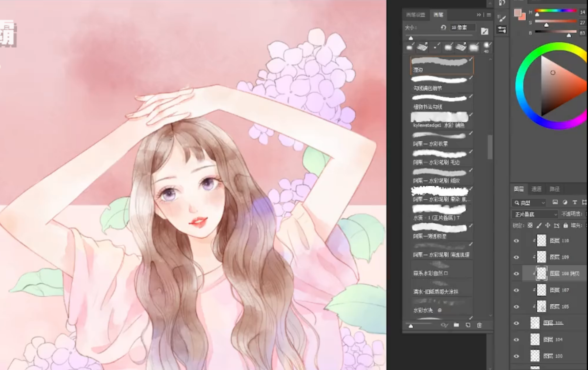Click the create new brush icon

tap(468, 325)
